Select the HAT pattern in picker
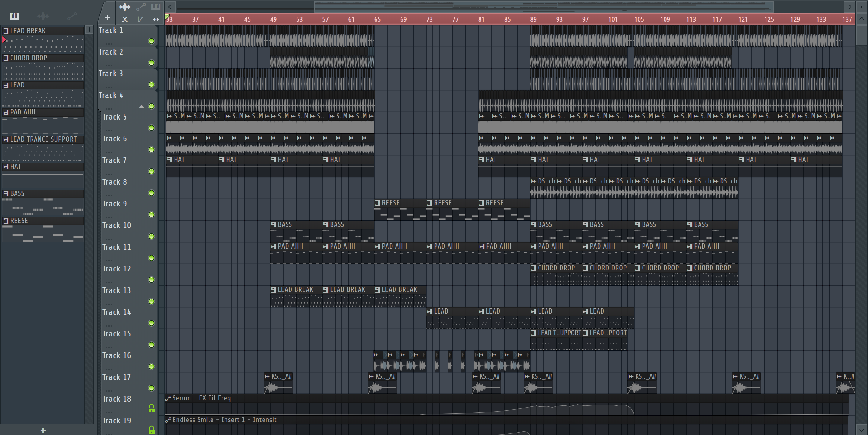Screen dimensions: 868x435 43,166
